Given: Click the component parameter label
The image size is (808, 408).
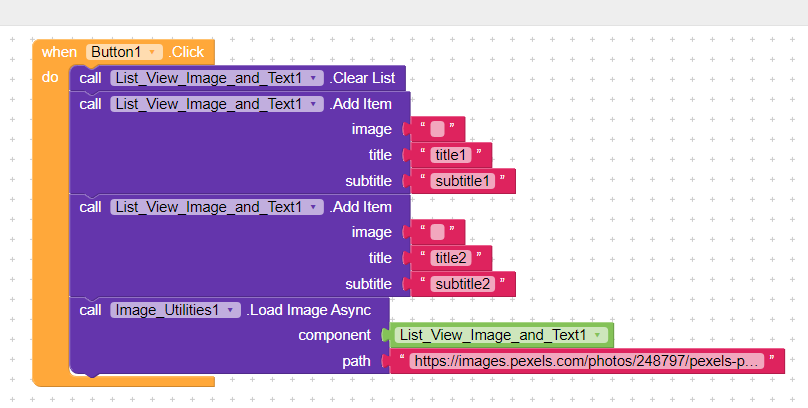Looking at the screenshot, I should coord(334,335).
